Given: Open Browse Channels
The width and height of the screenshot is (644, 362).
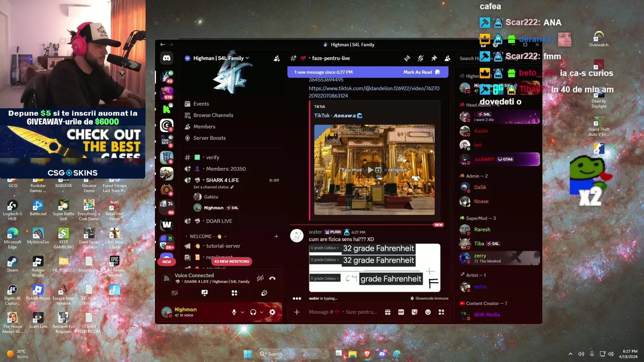Looking at the screenshot, I should tap(213, 115).
